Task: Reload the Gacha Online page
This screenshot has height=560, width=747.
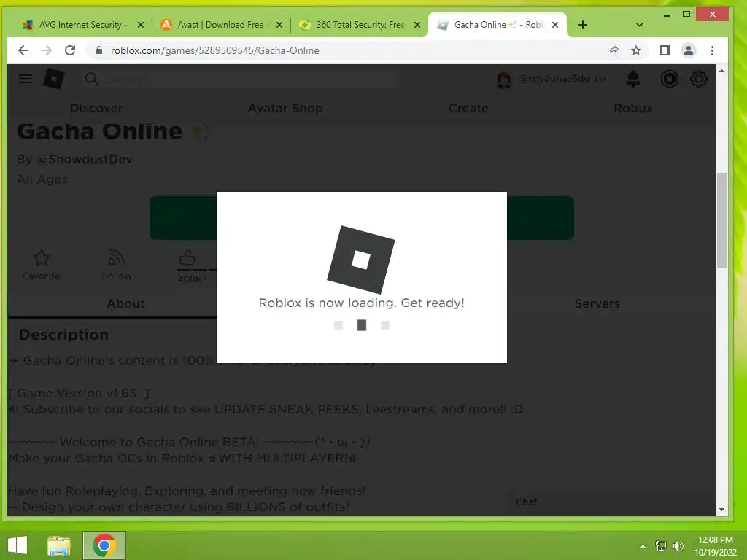Action: coord(70,50)
